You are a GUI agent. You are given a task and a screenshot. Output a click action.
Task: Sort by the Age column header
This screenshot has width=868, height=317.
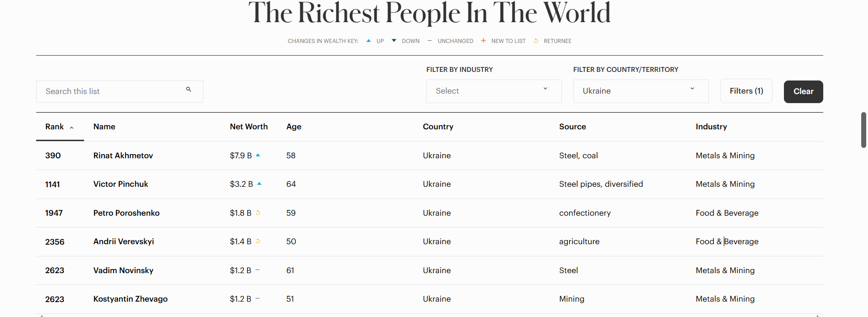[x=294, y=127]
